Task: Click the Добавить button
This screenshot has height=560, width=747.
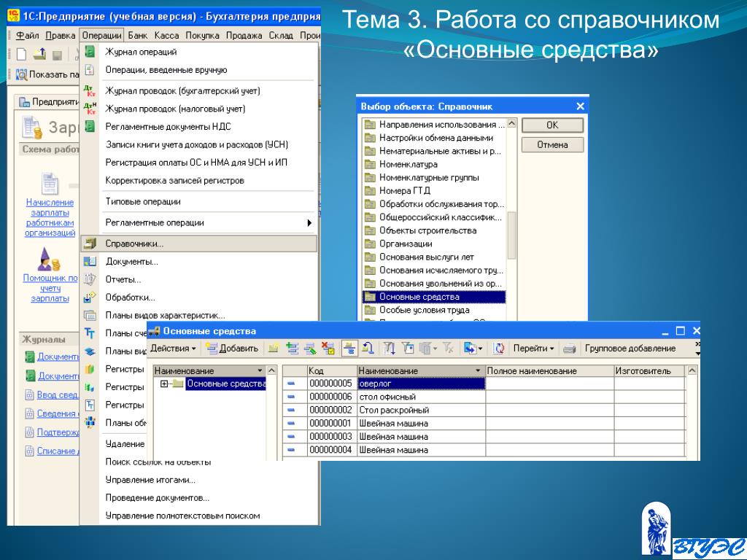Action: [x=233, y=349]
